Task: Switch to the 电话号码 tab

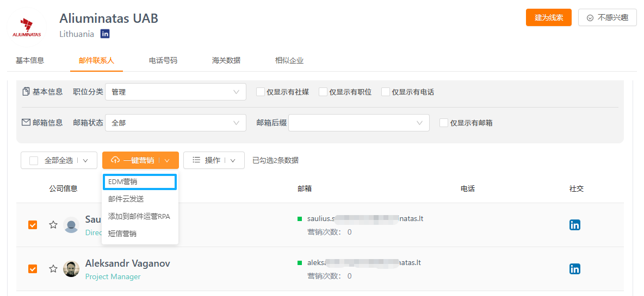Action: (163, 61)
